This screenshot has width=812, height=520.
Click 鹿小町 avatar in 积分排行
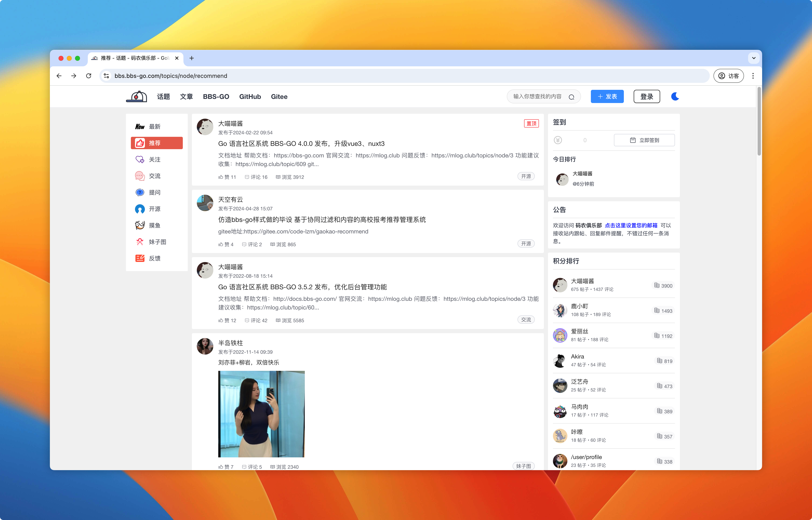tap(560, 310)
